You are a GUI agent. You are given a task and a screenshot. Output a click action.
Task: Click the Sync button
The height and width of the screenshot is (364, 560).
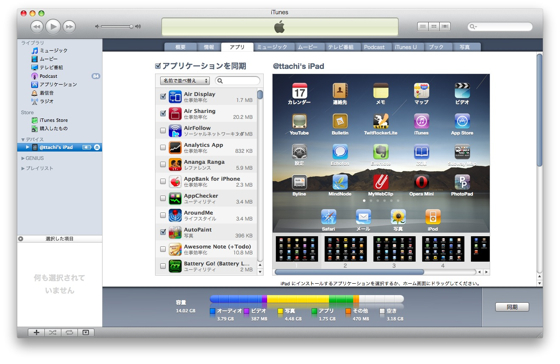pos(512,307)
